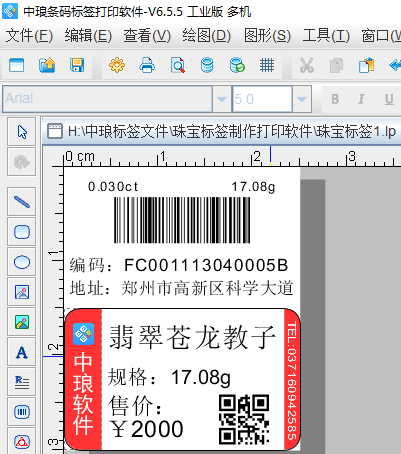Click the top 17.08g weight text
The width and height of the screenshot is (401, 454).
coord(253,187)
